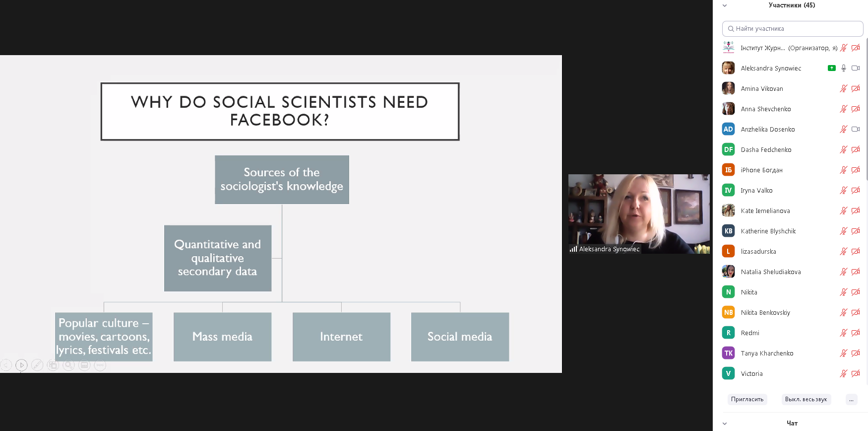Click the slideshow previous slide arrow
868x431 pixels.
point(6,365)
